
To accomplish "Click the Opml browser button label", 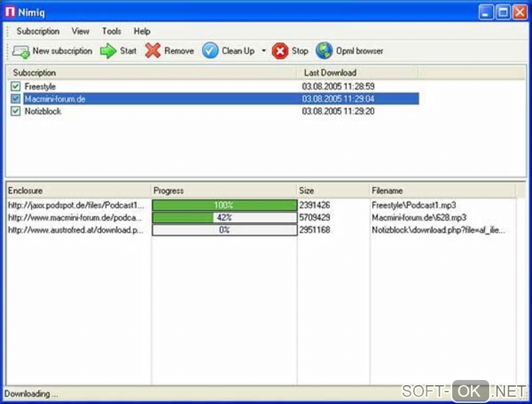I will tap(360, 51).
